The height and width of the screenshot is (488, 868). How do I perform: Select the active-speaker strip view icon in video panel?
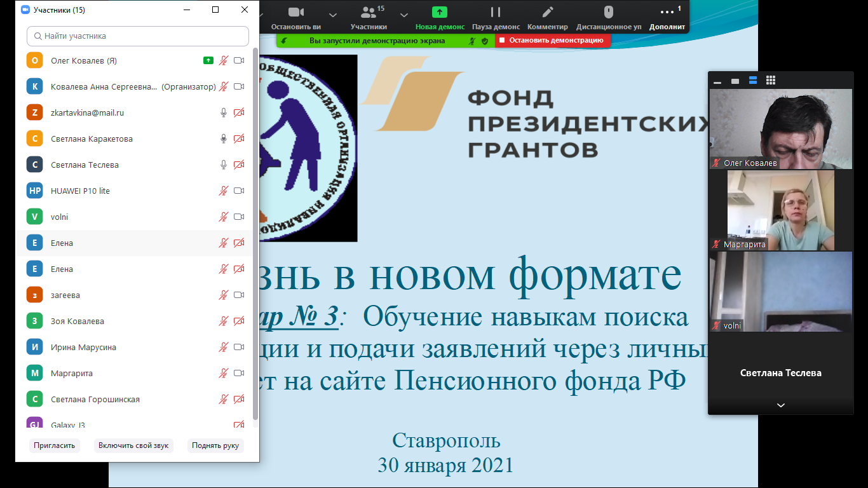(x=753, y=80)
